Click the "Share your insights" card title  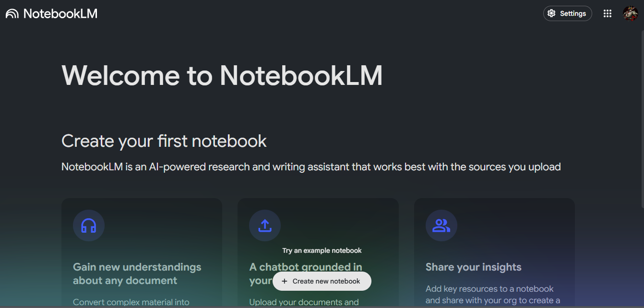point(474,267)
